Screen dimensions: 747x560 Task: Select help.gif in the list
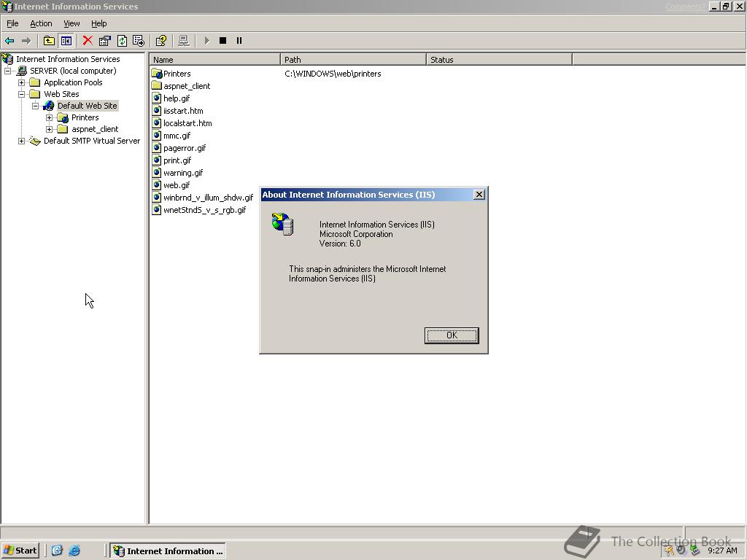(177, 98)
